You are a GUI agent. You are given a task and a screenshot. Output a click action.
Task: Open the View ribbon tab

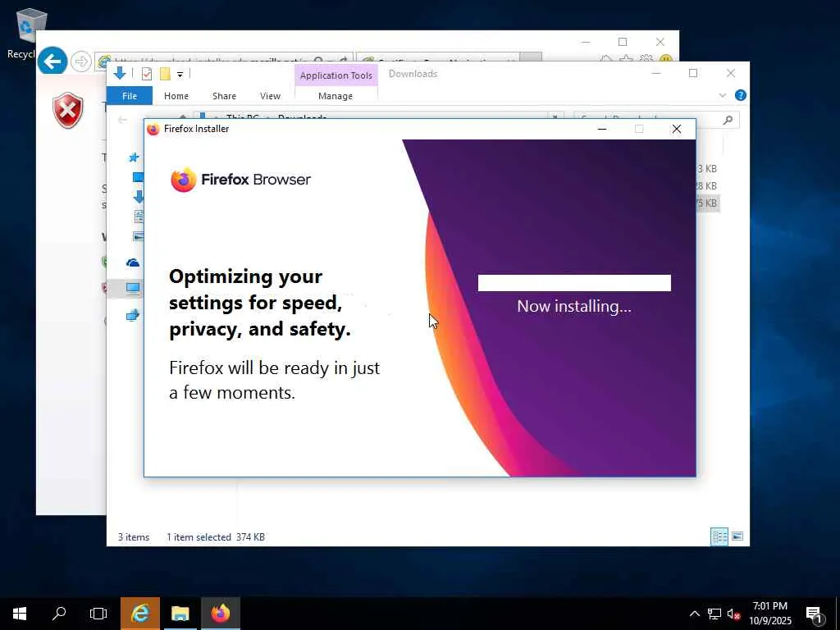(x=270, y=96)
